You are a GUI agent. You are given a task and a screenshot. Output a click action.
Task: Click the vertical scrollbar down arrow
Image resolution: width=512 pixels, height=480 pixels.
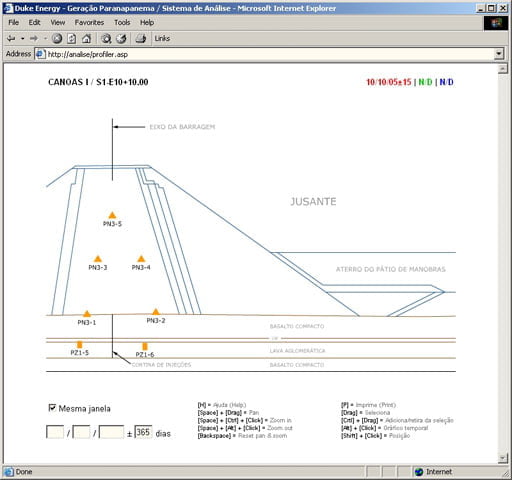point(502,458)
